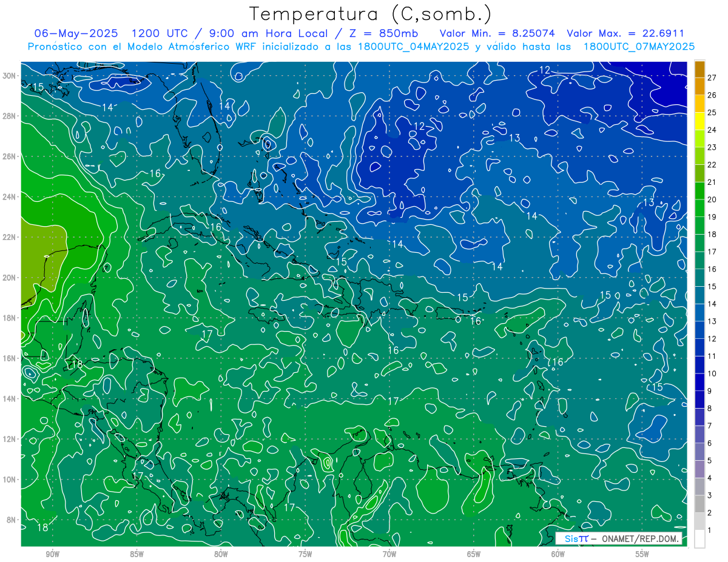Click color scale tick label 22

[x=712, y=165]
